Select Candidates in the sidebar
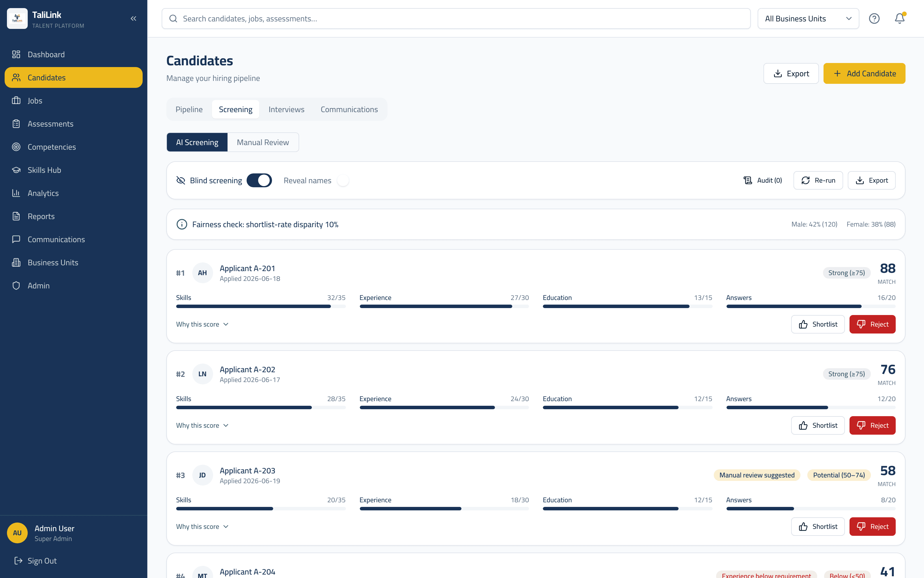924x578 pixels. coord(73,78)
